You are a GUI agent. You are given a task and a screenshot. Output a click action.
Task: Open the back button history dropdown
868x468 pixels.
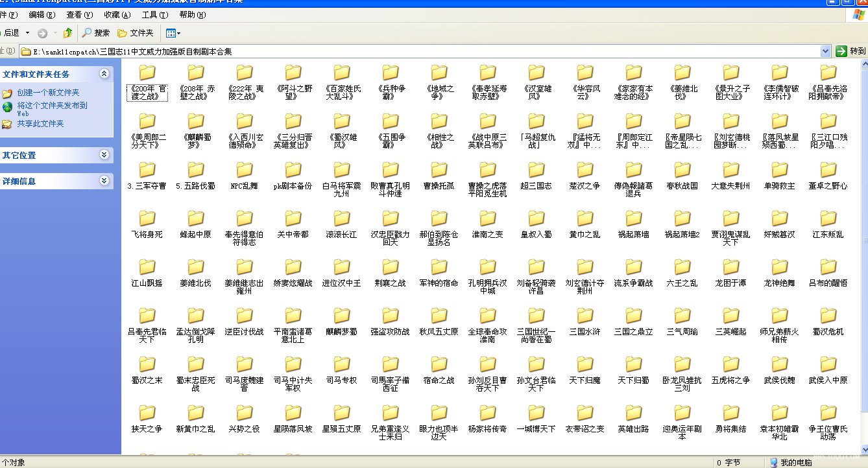[27, 33]
